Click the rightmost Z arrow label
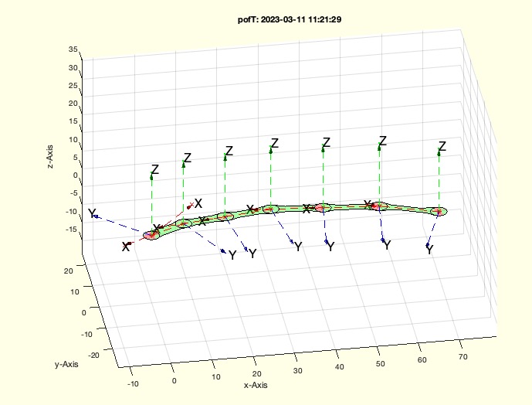This screenshot has width=532, height=405. click(442, 146)
